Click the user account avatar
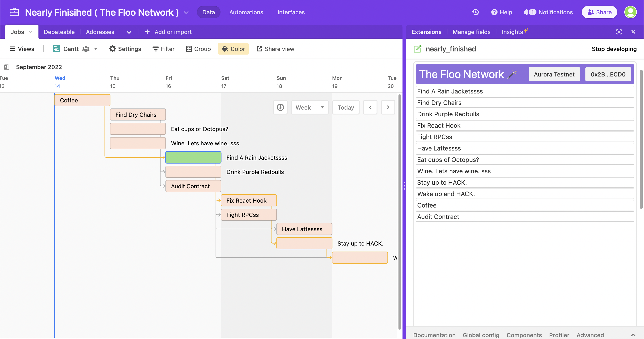The height and width of the screenshot is (339, 644). [x=630, y=12]
